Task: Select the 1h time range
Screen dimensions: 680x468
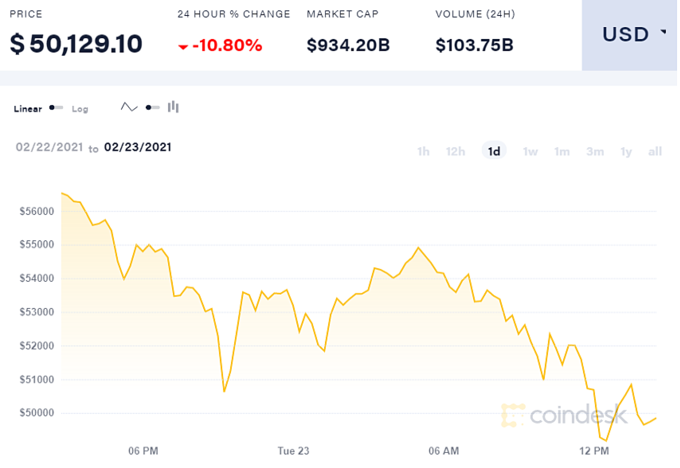Action: click(x=424, y=152)
